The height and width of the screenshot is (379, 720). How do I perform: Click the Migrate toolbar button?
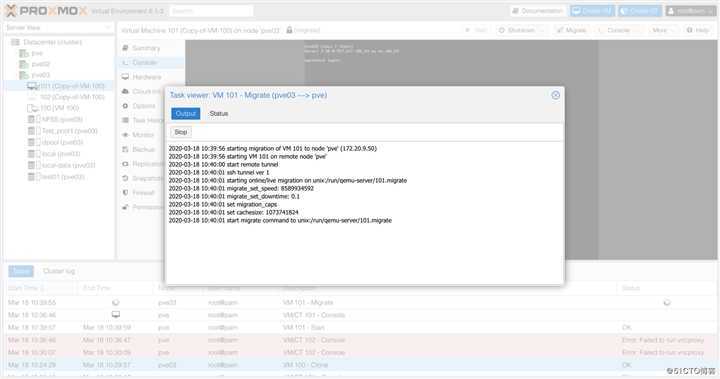point(571,30)
